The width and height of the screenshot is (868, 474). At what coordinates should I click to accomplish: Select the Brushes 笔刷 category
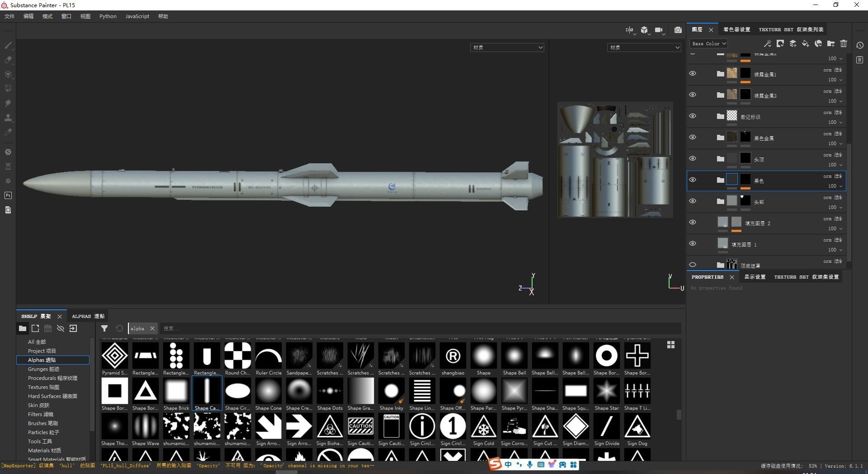[43, 423]
